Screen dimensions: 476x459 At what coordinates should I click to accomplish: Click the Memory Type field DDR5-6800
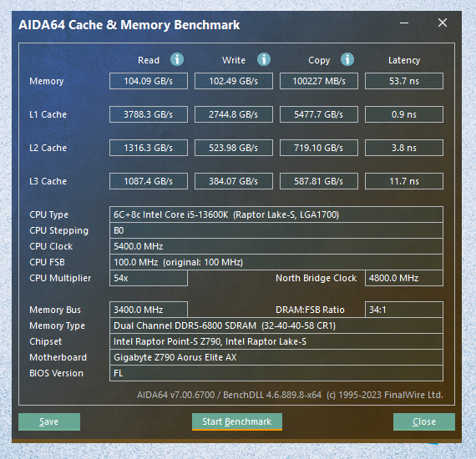(276, 325)
